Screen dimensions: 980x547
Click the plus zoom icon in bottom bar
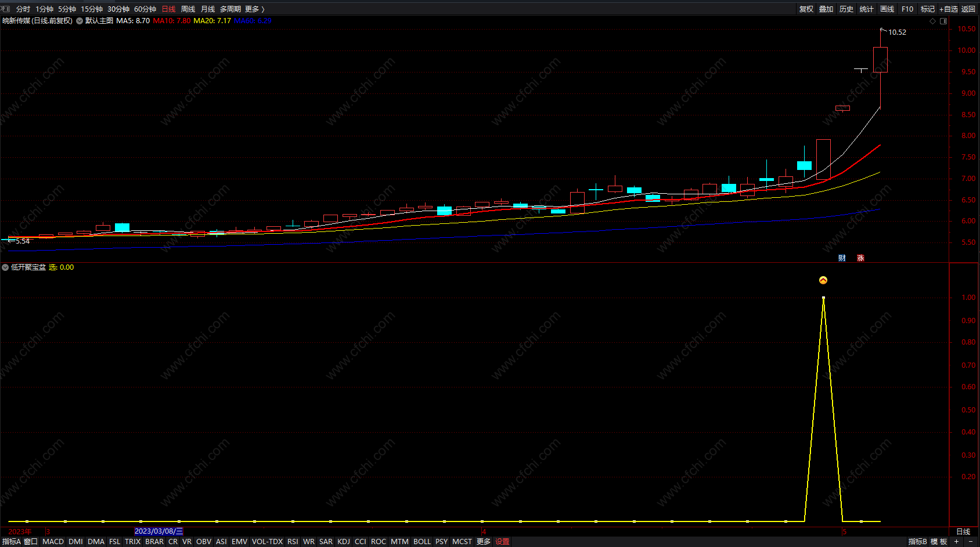(956, 542)
